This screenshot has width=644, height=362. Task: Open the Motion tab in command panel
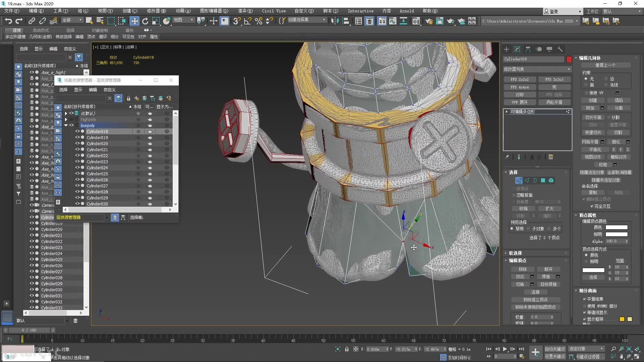click(539, 49)
